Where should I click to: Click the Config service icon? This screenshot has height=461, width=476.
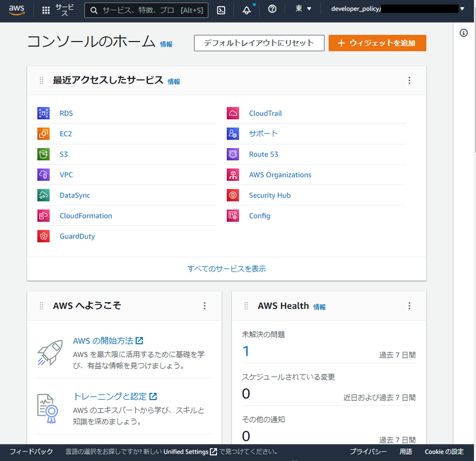pos(233,216)
